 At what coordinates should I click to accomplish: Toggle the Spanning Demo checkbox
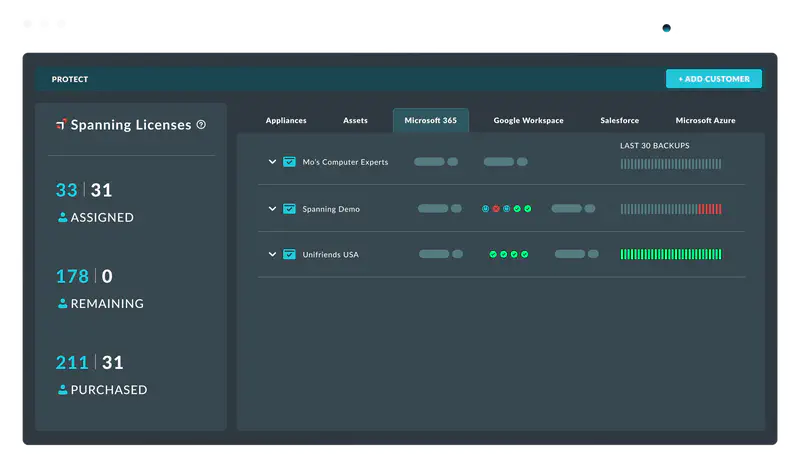pyautogui.click(x=289, y=209)
